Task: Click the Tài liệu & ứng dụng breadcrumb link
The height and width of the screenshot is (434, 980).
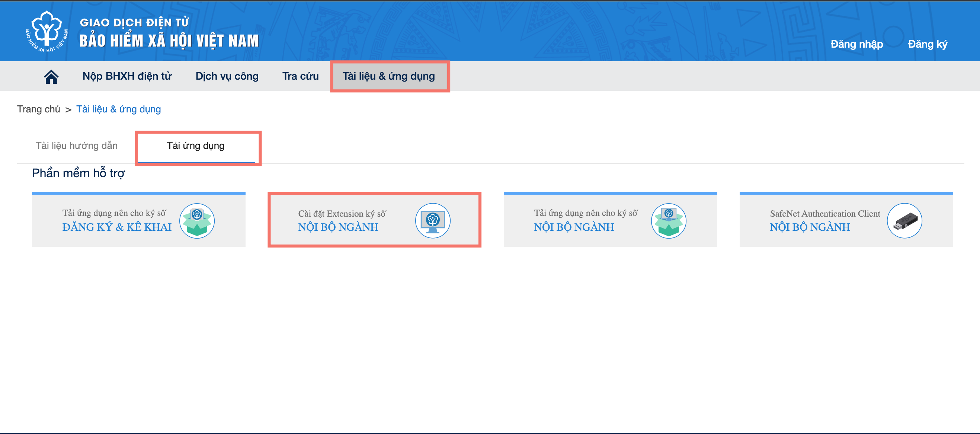Action: point(118,109)
